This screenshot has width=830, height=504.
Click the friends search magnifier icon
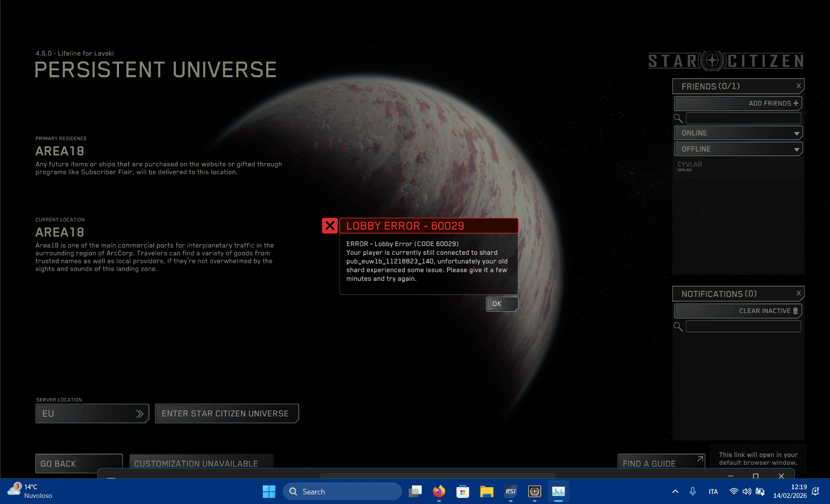[678, 118]
